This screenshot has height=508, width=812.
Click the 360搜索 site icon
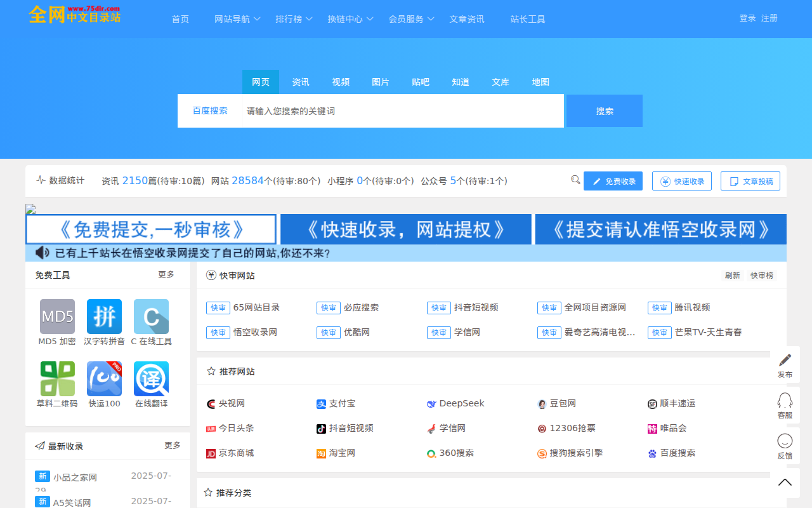click(431, 453)
